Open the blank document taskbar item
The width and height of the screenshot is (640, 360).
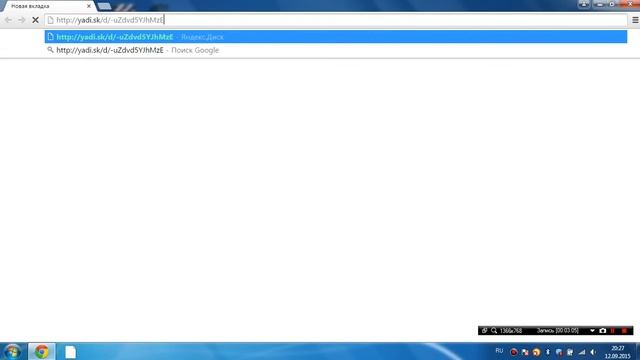tap(70, 351)
